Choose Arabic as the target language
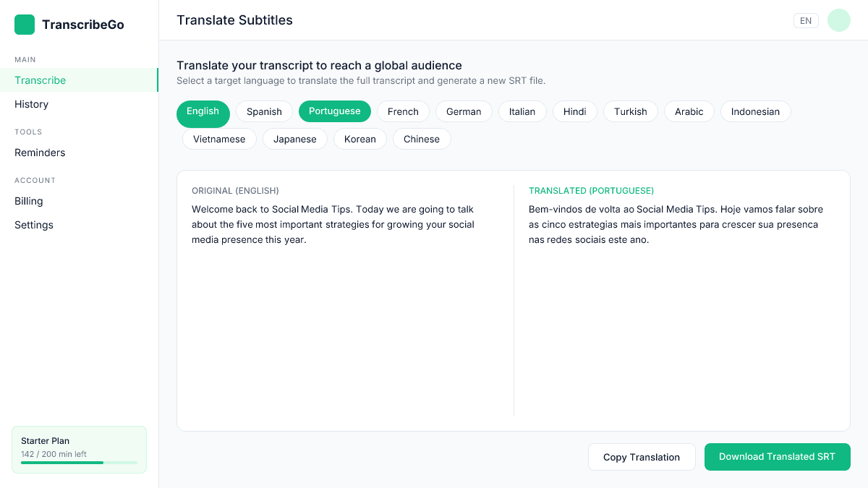This screenshot has width=868, height=488. 689,111
